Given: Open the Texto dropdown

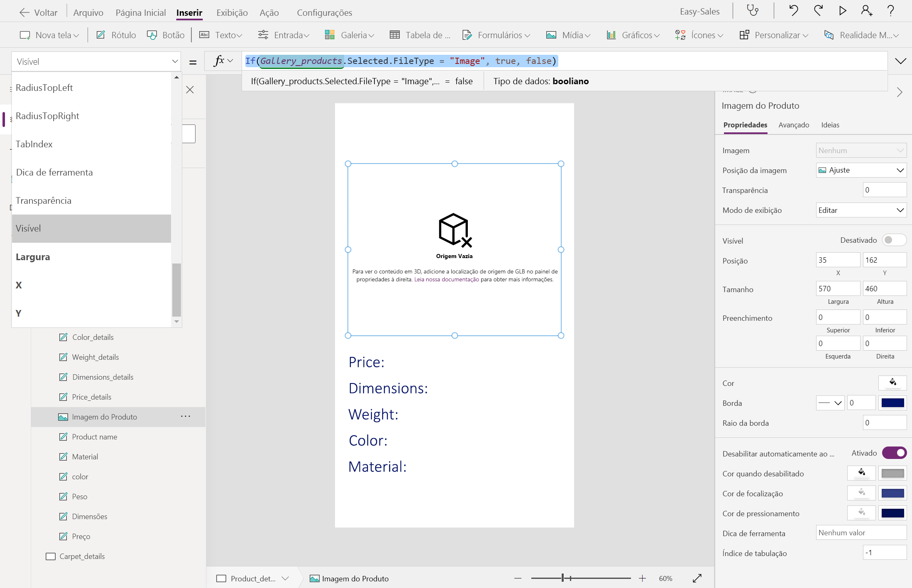Looking at the screenshot, I should (220, 35).
